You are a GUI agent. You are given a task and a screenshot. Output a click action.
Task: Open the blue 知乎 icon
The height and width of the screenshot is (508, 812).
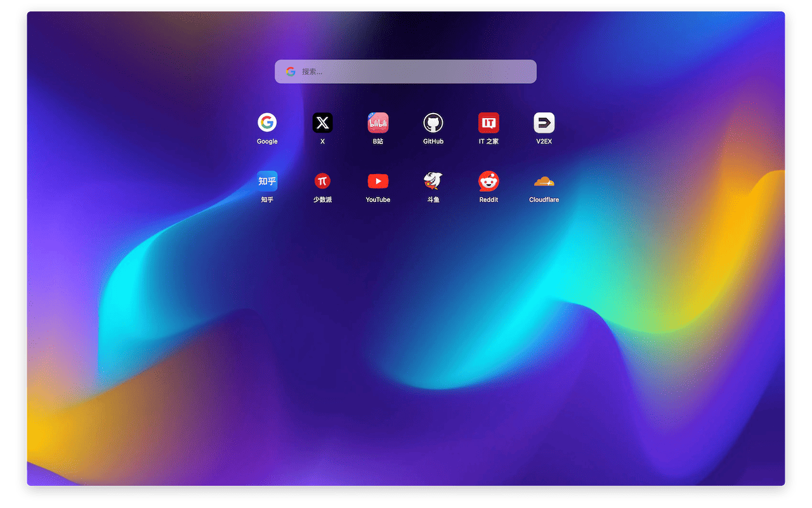coord(267,181)
